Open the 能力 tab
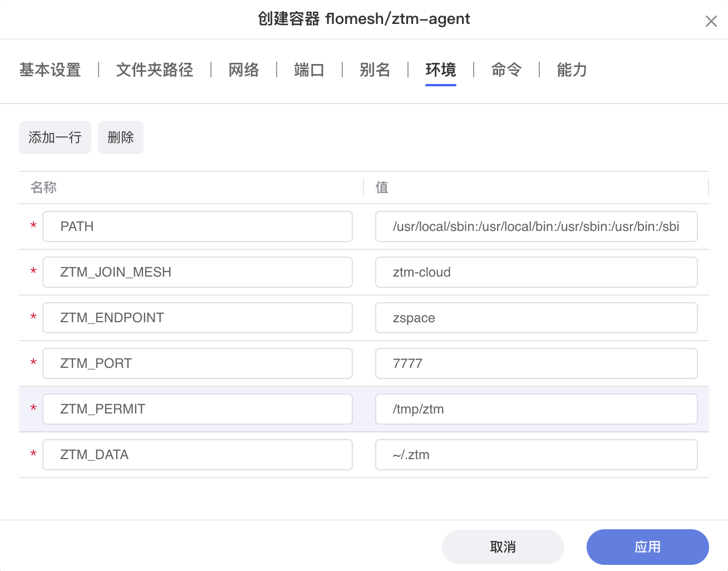The width and height of the screenshot is (728, 571). pyautogui.click(x=572, y=71)
